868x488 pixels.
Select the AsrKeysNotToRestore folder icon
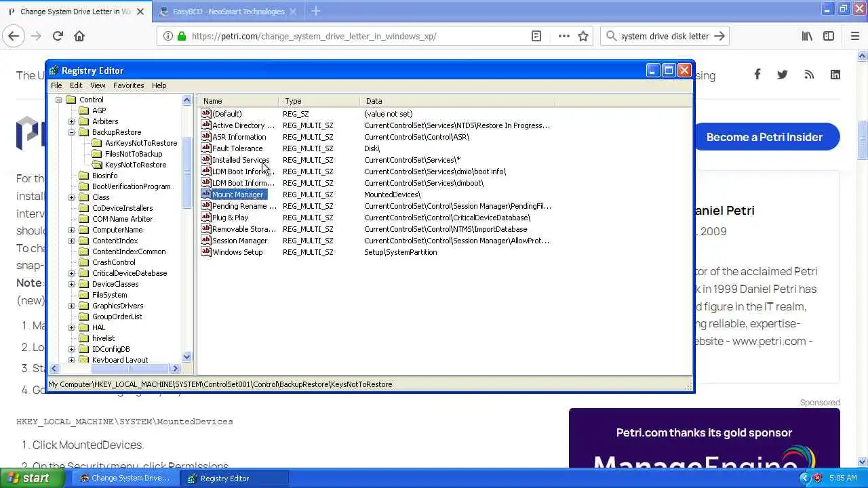click(97, 143)
